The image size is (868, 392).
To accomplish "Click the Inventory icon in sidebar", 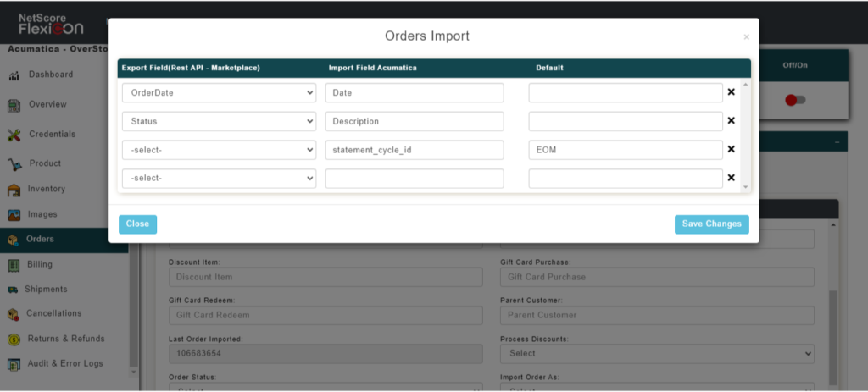I will tap(14, 190).
